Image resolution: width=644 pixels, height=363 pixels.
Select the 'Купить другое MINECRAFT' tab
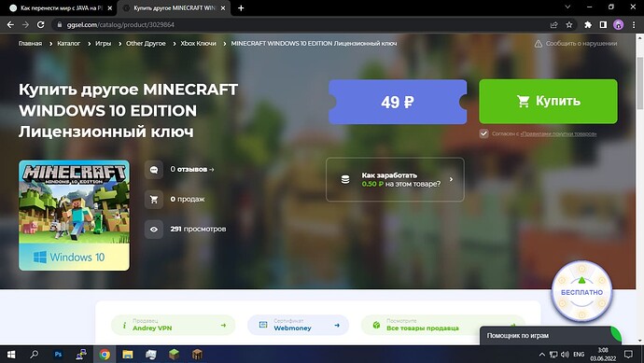coord(174,7)
